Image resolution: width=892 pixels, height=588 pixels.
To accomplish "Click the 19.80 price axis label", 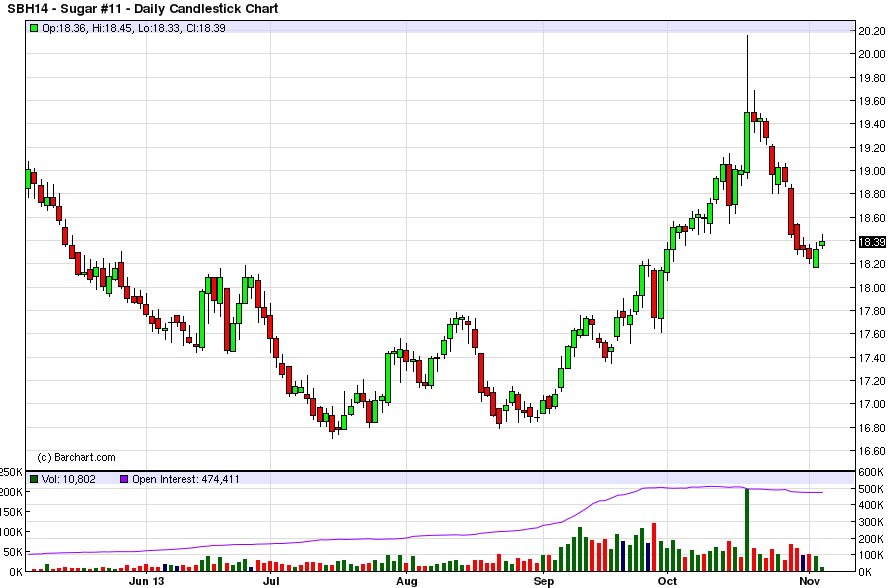I will click(872, 78).
